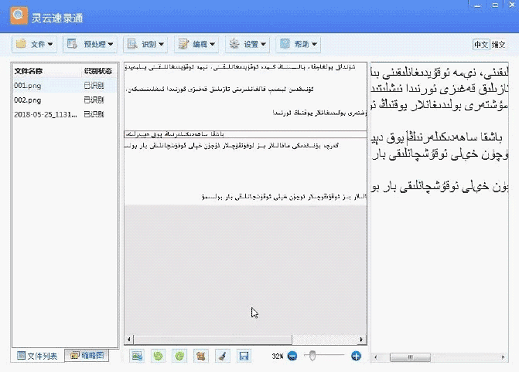Click the zoom slider handle
Image resolution: width=519 pixels, height=372 pixels.
(x=312, y=356)
